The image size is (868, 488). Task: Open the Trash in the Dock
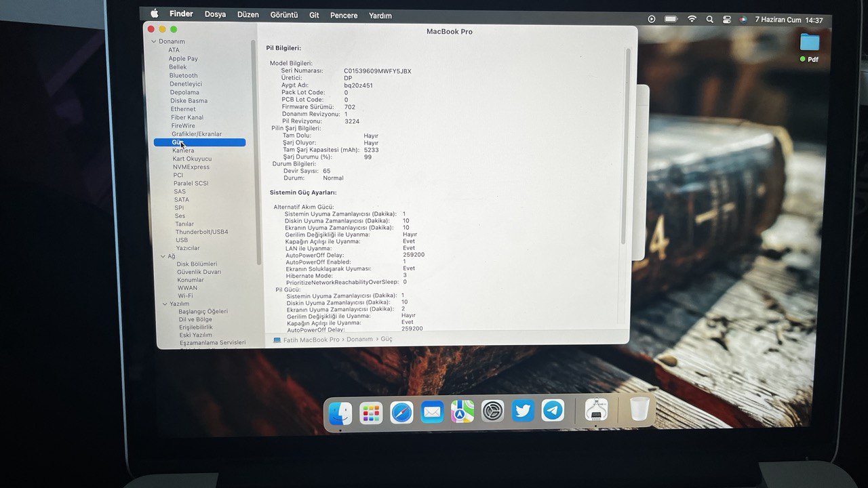click(x=639, y=409)
